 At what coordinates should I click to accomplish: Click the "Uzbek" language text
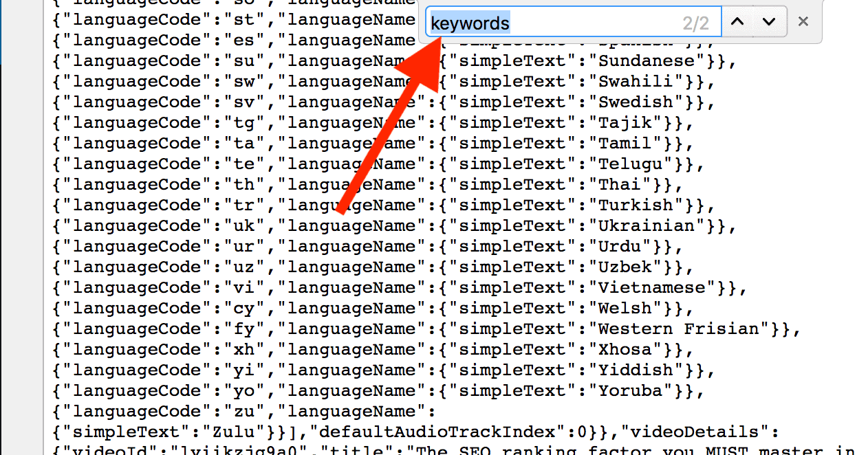click(625, 267)
